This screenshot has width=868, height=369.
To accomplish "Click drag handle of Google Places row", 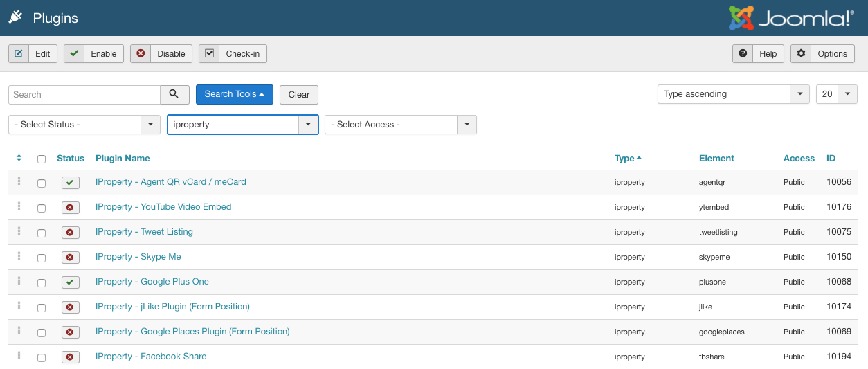I will 19,331.
